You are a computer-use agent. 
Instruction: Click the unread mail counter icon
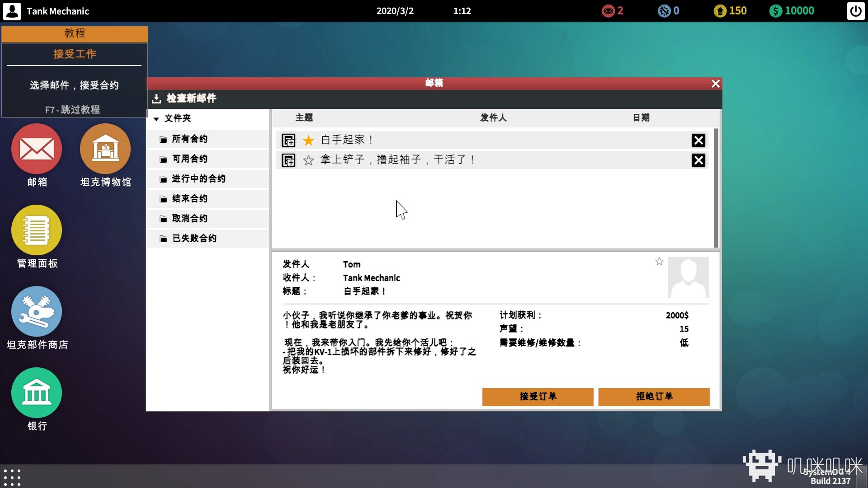click(x=608, y=11)
